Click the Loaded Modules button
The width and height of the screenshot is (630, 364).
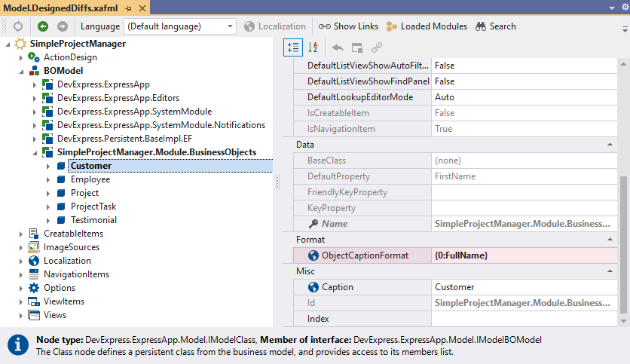(427, 26)
